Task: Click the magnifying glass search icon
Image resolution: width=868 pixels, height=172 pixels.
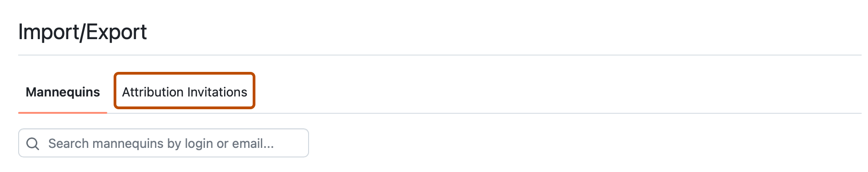Action: [33, 144]
